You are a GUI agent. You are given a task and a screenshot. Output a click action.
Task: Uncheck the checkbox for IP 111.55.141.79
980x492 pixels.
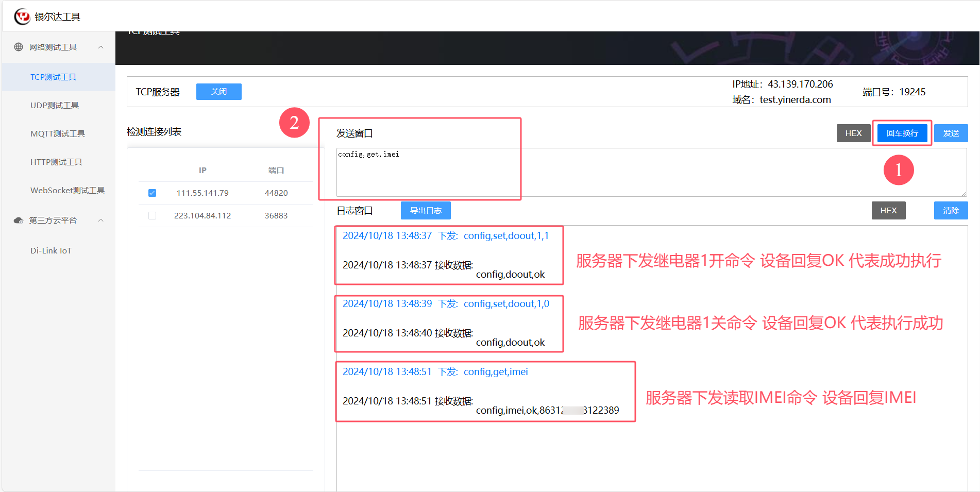tap(151, 193)
